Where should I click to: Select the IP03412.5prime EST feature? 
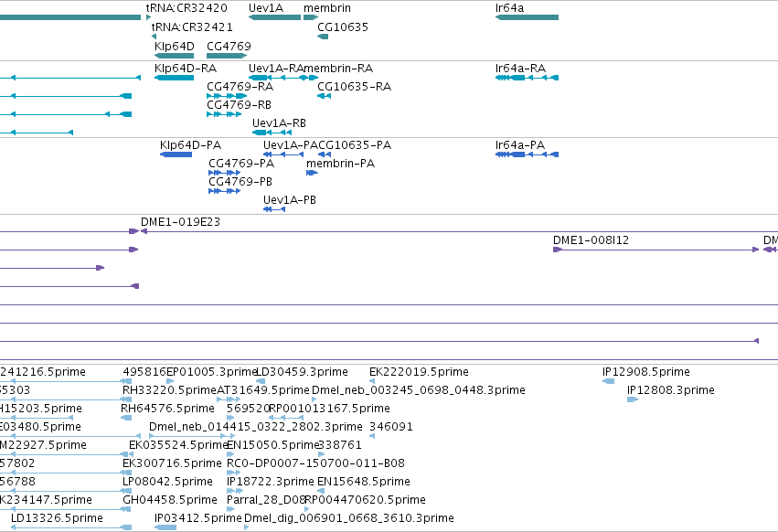165,527
